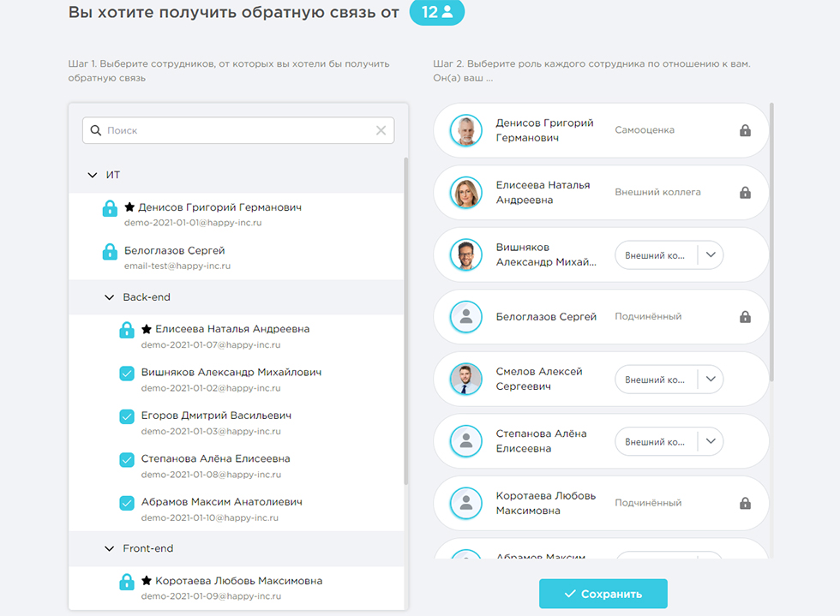Click lock icon in Денисов Самооценка row
The width and height of the screenshot is (840, 616).
745,130
